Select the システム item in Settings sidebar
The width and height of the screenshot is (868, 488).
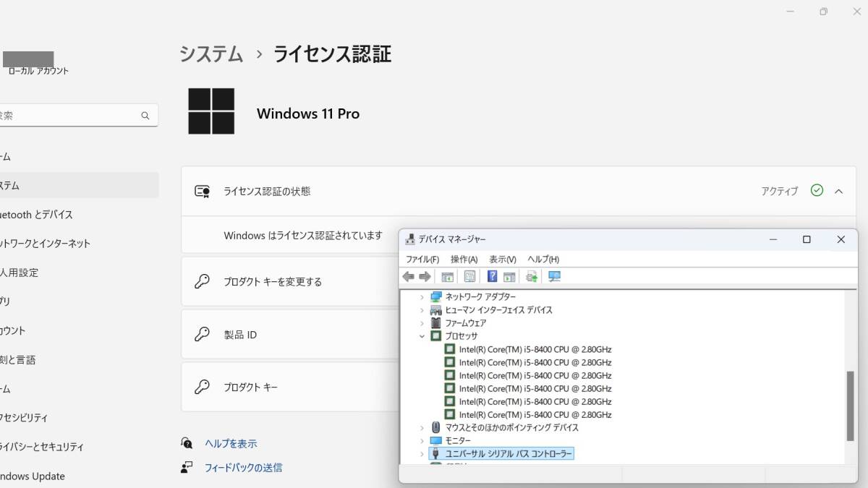coord(80,186)
